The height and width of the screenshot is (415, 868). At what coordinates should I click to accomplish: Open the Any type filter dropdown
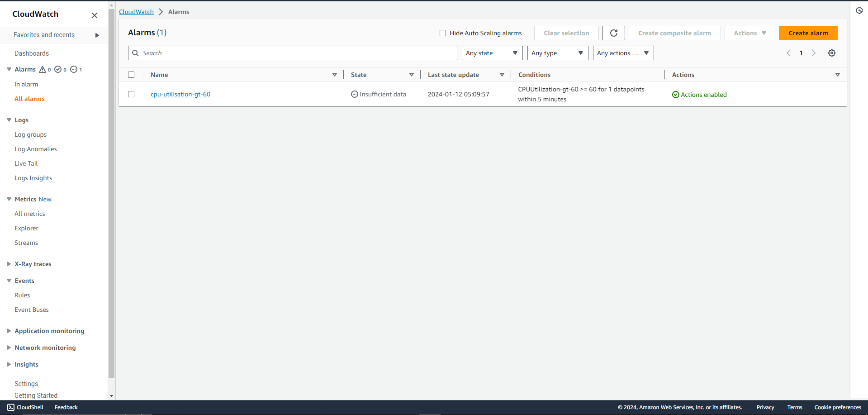pyautogui.click(x=558, y=53)
